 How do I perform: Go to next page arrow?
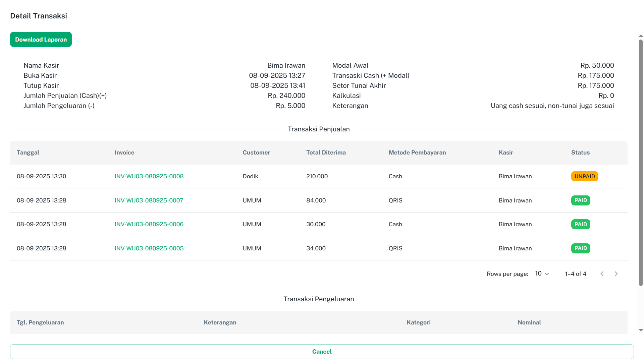(616, 274)
